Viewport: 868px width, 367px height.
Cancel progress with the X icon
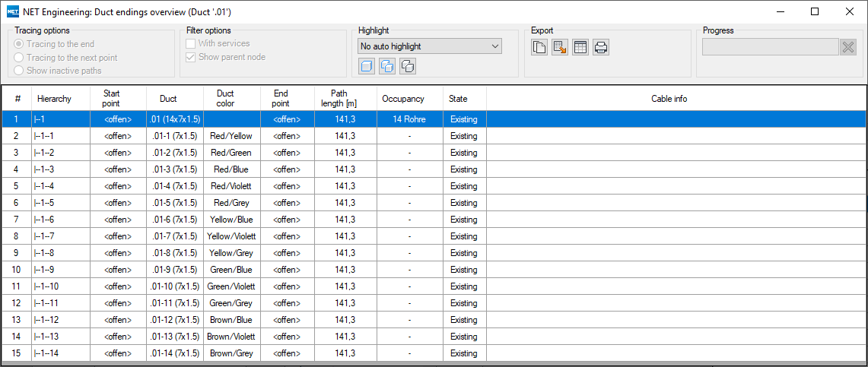click(x=848, y=47)
